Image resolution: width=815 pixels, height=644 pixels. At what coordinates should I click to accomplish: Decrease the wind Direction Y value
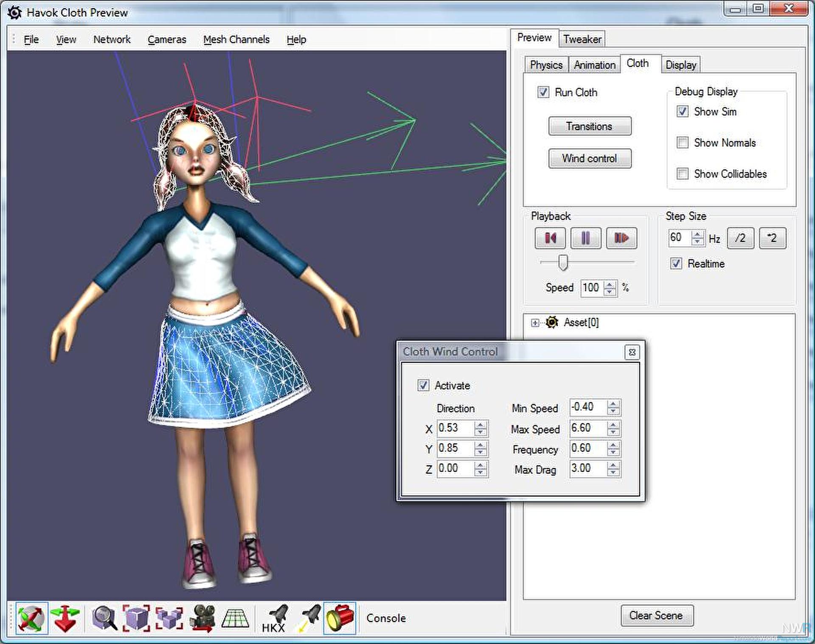click(481, 452)
